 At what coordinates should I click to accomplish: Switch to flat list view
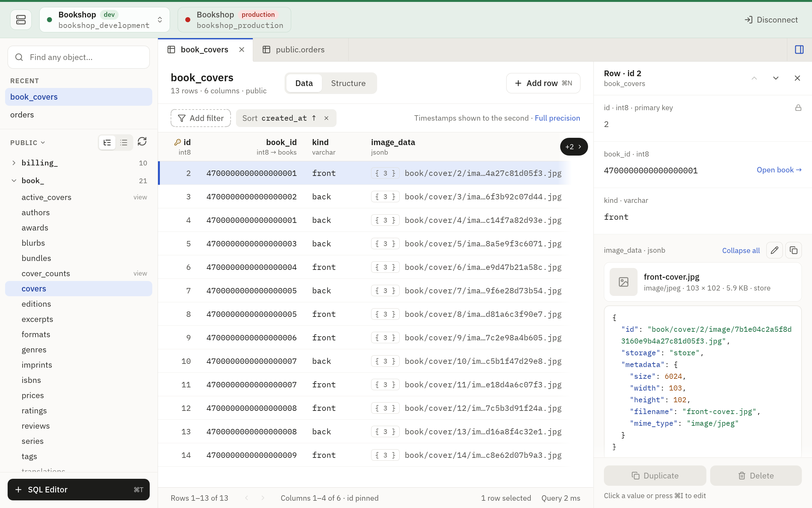coord(124,143)
